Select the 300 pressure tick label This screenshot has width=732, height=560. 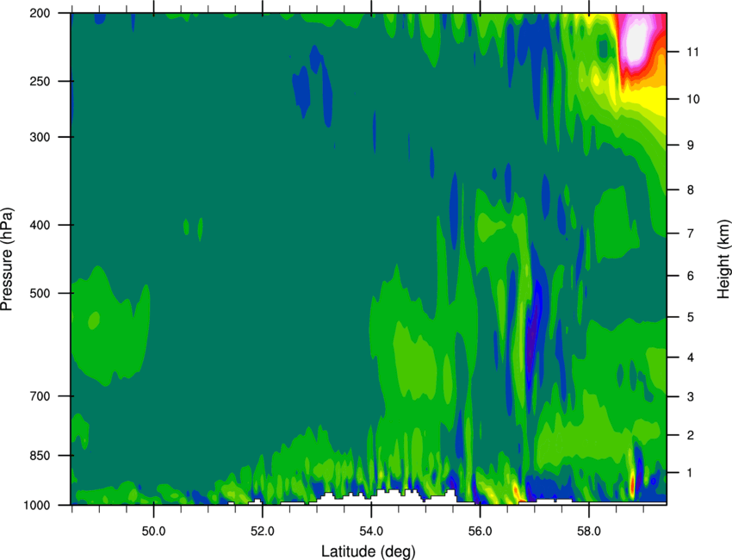coord(40,137)
